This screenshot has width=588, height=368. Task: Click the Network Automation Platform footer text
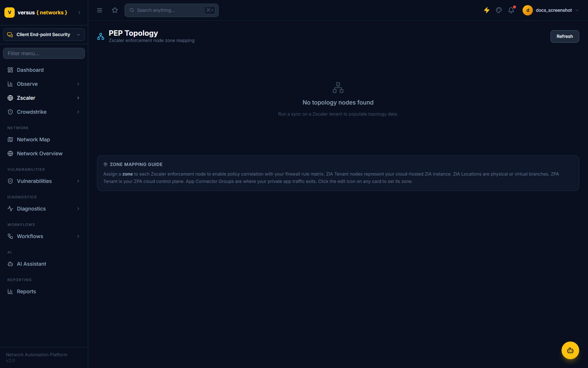coord(37,355)
